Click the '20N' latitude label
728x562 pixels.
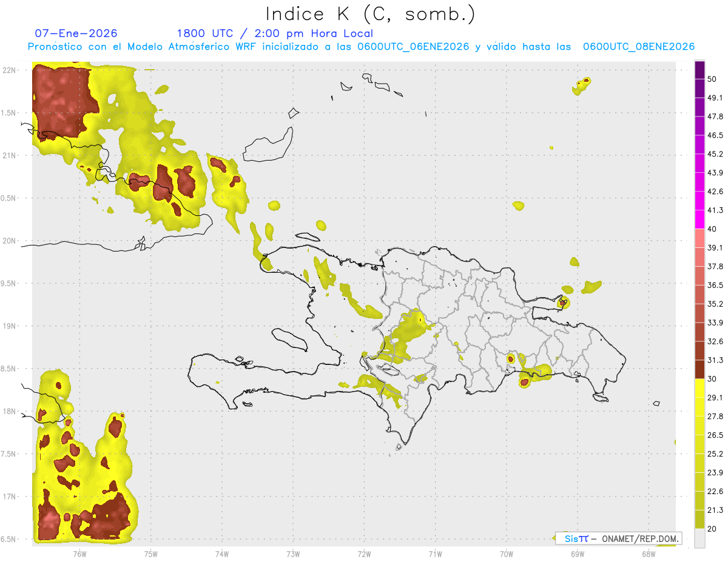tap(10, 241)
